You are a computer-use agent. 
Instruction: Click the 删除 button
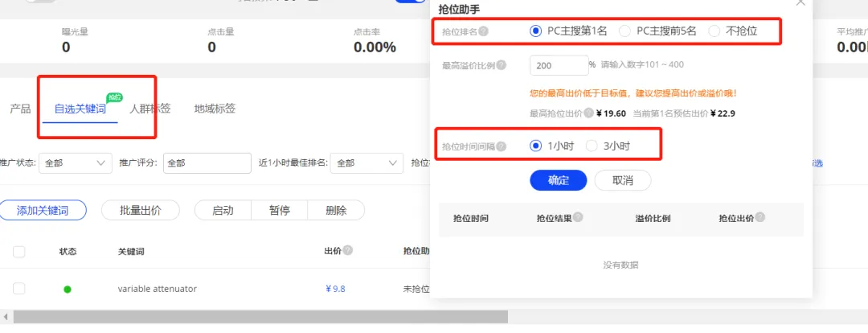tap(336, 211)
